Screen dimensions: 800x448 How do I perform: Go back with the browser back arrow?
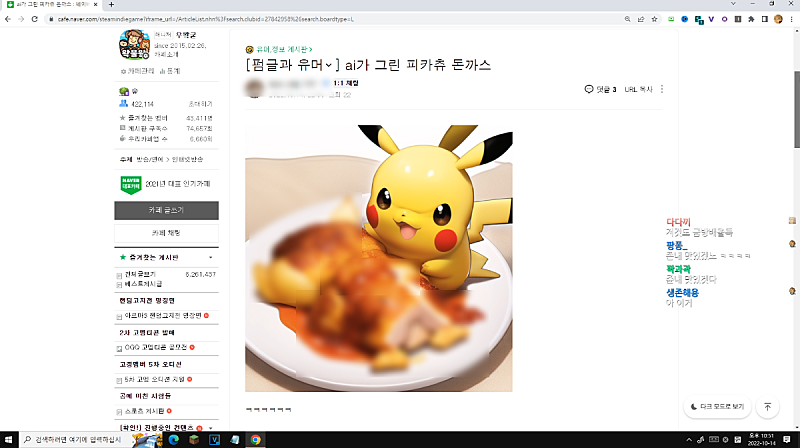pyautogui.click(x=8, y=19)
